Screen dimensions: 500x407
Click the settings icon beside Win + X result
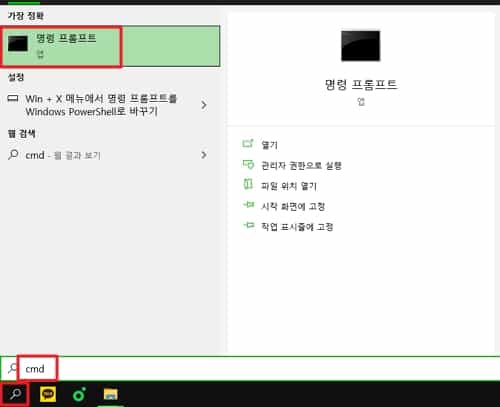tap(13, 98)
